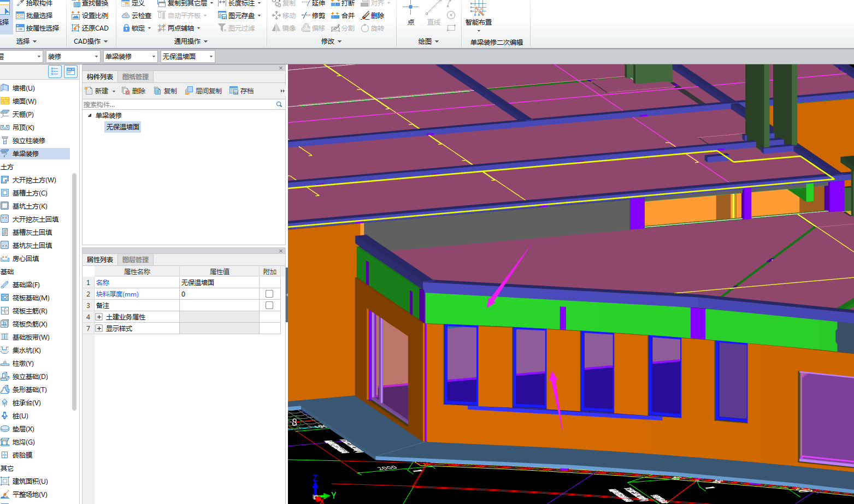Select 独立柱装修 column decoration item
Image resolution: width=854 pixels, height=504 pixels.
click(24, 140)
